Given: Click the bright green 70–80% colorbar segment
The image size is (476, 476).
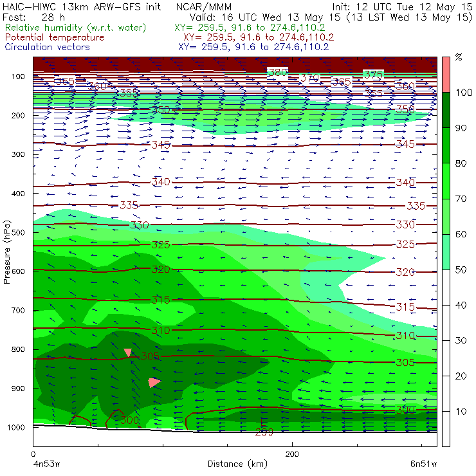Looking at the screenshot, I should pos(446,181).
